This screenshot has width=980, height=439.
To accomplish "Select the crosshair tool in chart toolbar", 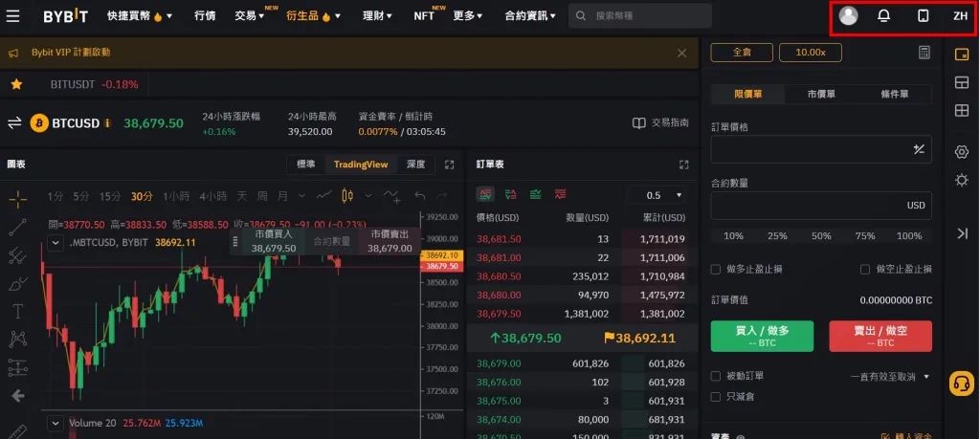I will tap(17, 198).
